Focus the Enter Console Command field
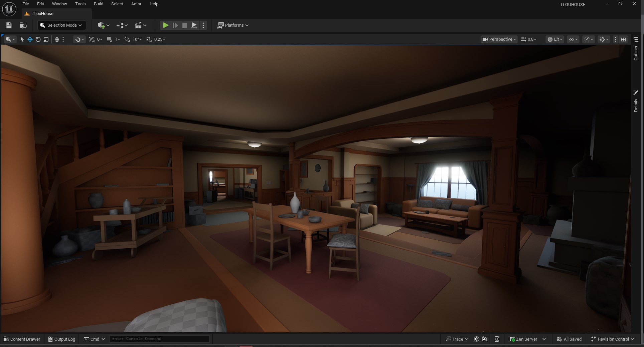644x347 pixels. click(159, 339)
